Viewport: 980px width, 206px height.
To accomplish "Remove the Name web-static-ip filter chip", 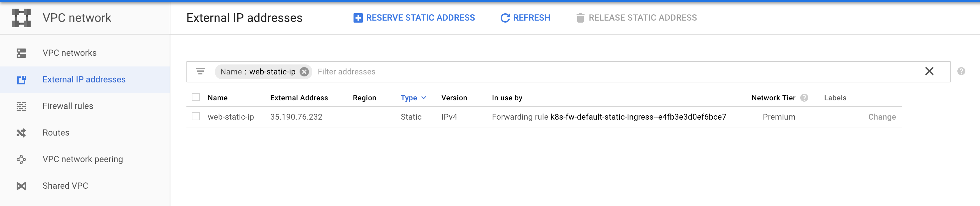I will tap(304, 72).
